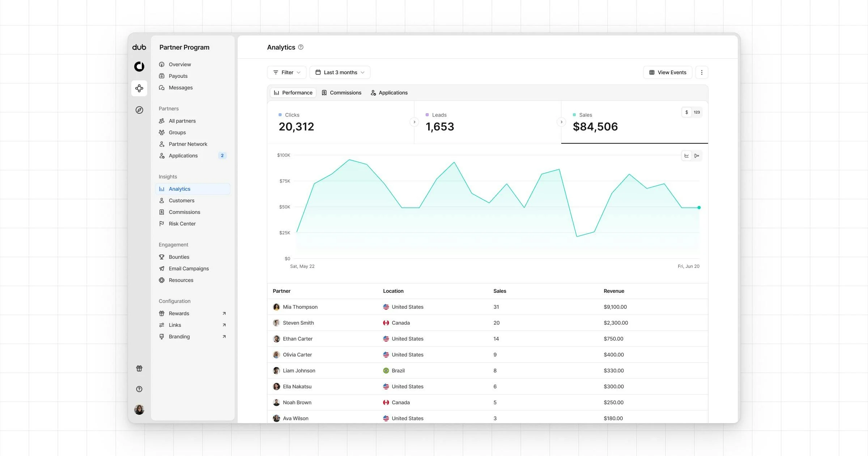Switch to the Applications tab
The image size is (868, 456).
pos(389,93)
